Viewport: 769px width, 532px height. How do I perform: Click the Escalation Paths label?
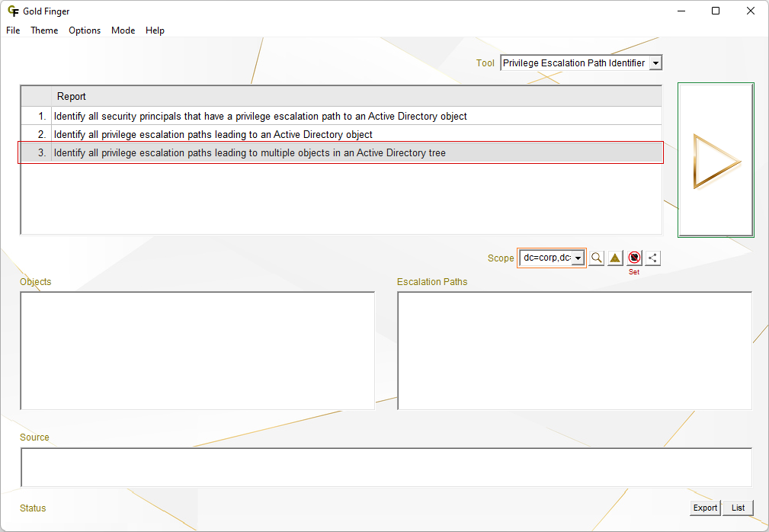(x=432, y=282)
